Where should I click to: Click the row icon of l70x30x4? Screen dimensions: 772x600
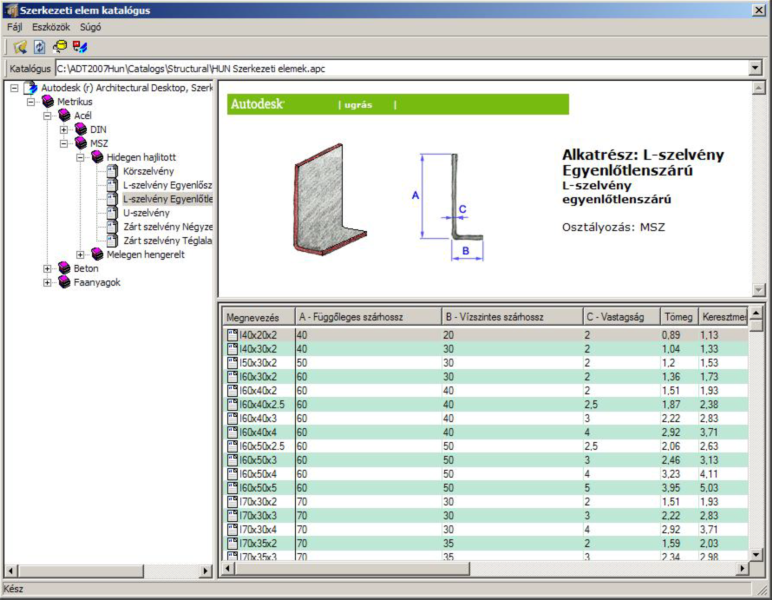(x=232, y=530)
